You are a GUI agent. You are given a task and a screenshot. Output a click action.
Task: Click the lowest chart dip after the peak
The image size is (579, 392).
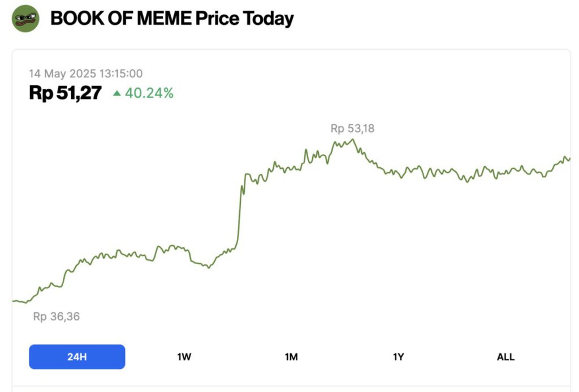[x=466, y=182]
